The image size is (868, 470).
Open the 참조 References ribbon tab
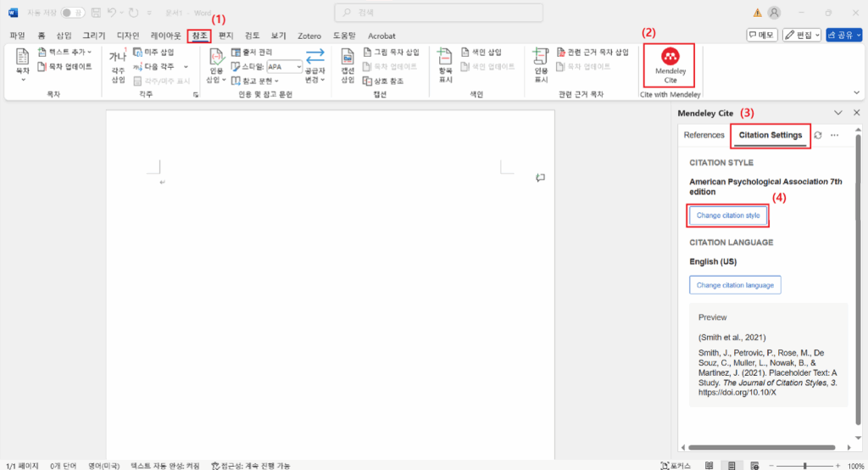(199, 36)
